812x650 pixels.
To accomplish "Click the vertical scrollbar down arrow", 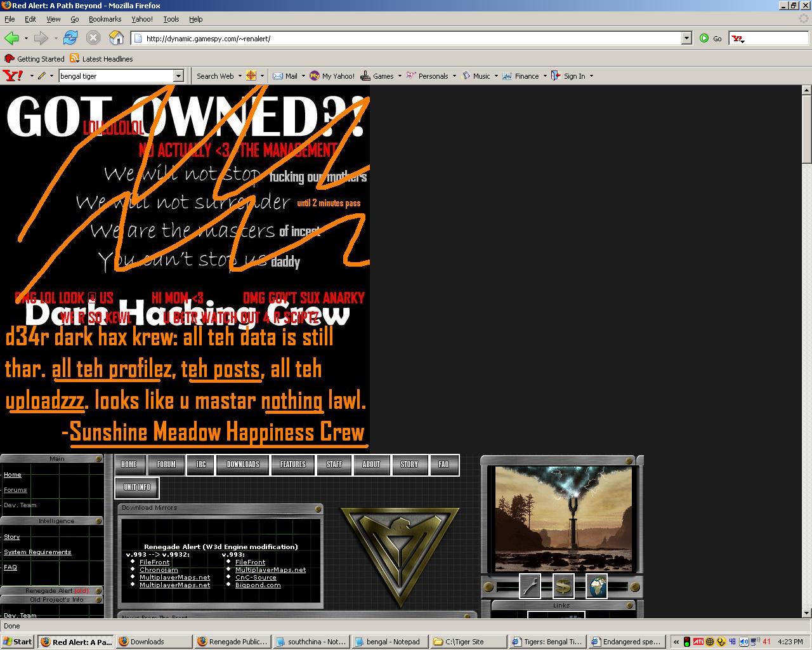I will (806, 613).
